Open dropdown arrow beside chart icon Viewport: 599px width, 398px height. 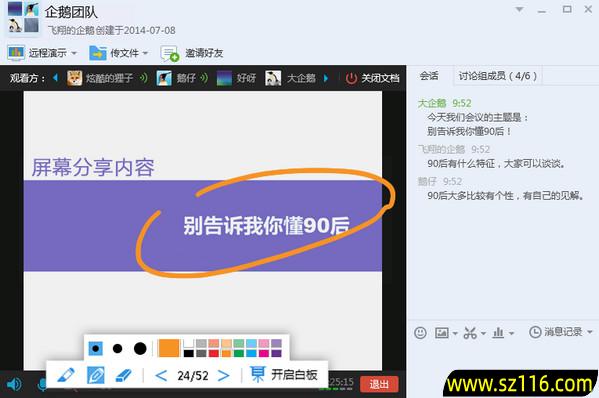512,333
